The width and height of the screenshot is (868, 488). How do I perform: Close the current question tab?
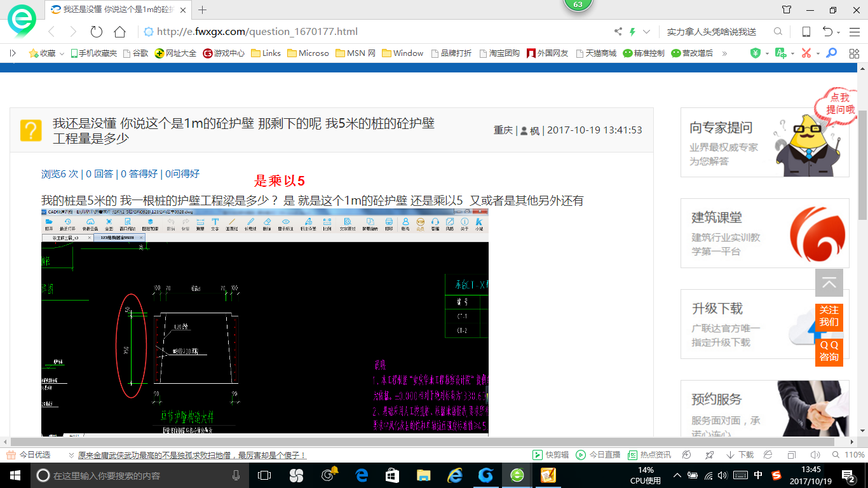tap(182, 10)
